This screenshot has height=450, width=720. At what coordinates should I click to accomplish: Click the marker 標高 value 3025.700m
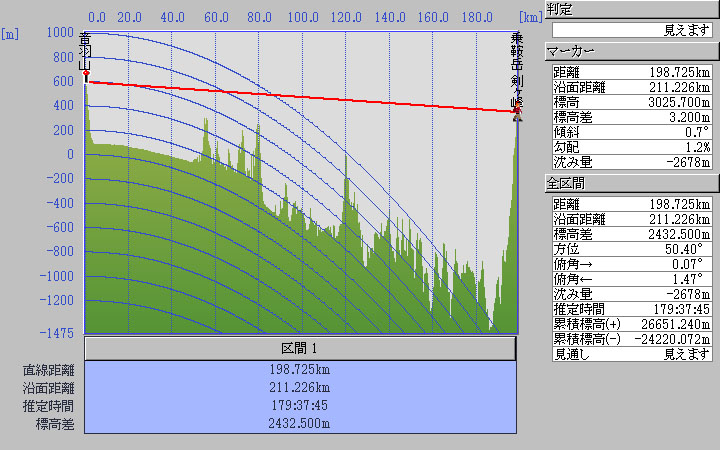[666, 102]
